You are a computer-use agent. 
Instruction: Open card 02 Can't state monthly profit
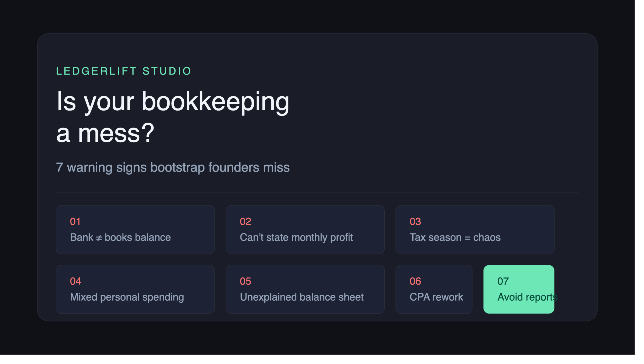(305, 229)
